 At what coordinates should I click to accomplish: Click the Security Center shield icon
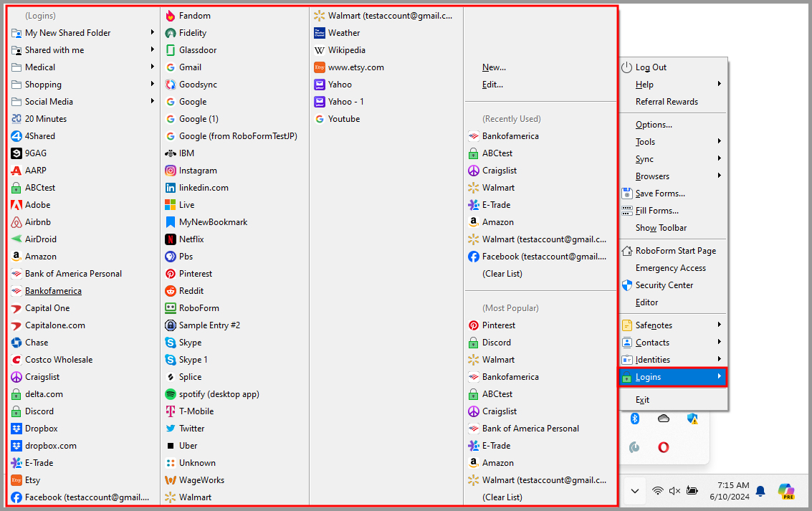coord(627,285)
